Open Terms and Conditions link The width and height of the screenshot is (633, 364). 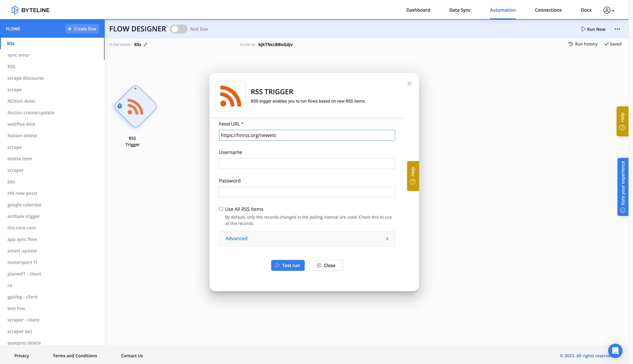click(75, 355)
